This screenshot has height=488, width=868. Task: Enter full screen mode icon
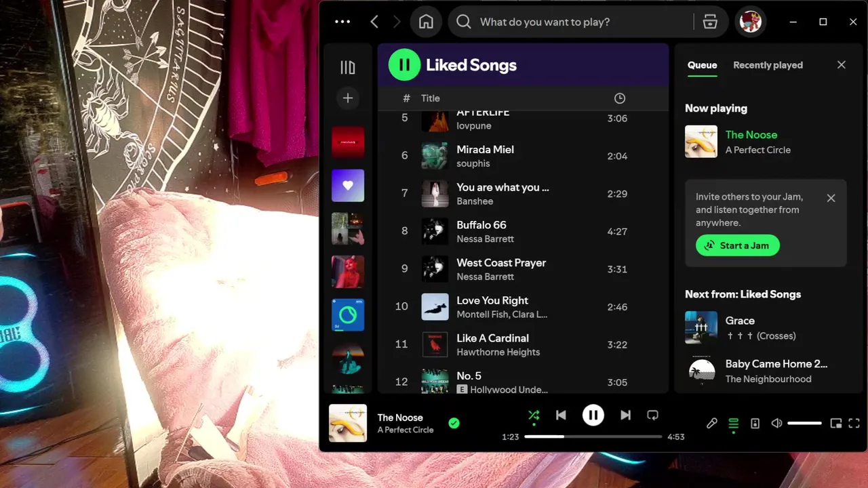(x=854, y=424)
